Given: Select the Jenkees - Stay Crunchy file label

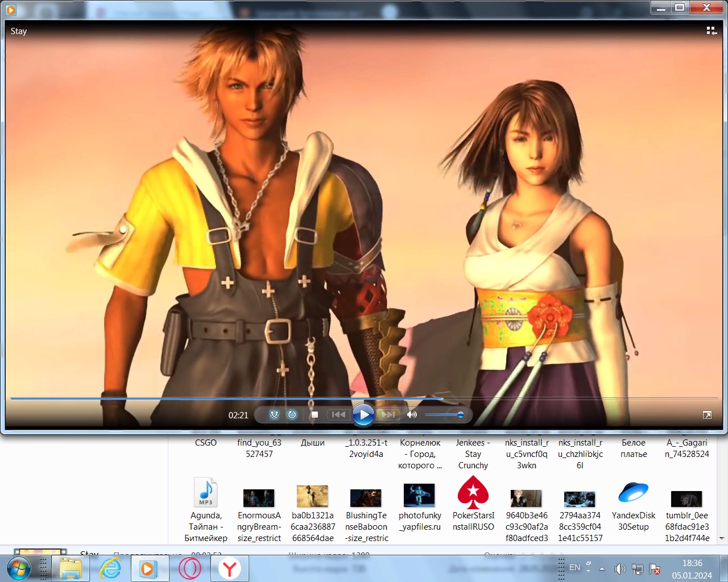Looking at the screenshot, I should (473, 454).
